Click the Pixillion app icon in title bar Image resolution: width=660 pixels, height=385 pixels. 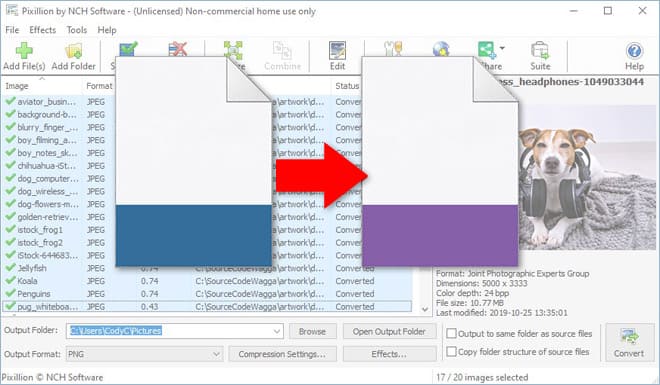12,11
